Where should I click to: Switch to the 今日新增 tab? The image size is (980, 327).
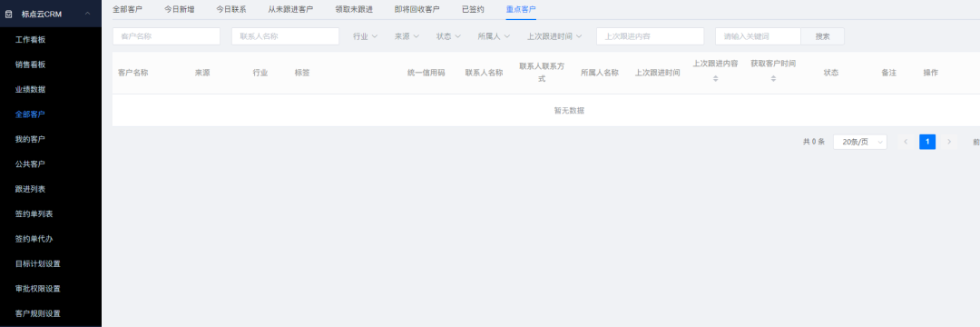click(180, 9)
